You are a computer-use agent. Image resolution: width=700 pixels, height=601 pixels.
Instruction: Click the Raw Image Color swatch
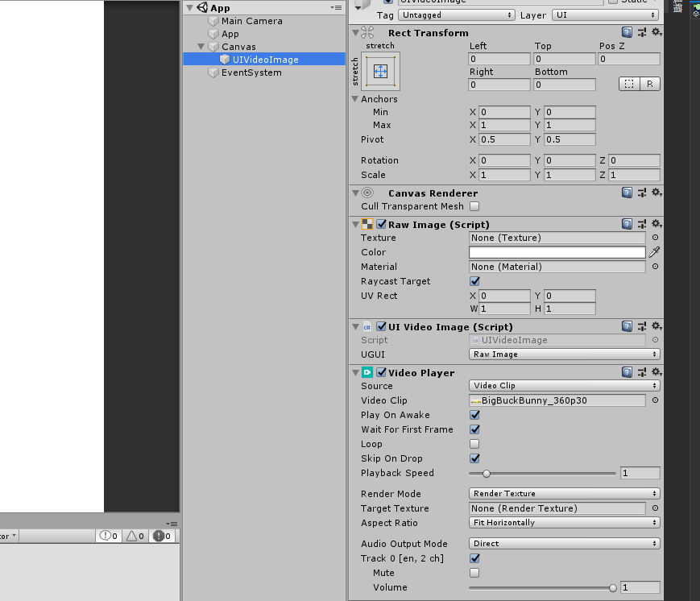click(x=557, y=252)
